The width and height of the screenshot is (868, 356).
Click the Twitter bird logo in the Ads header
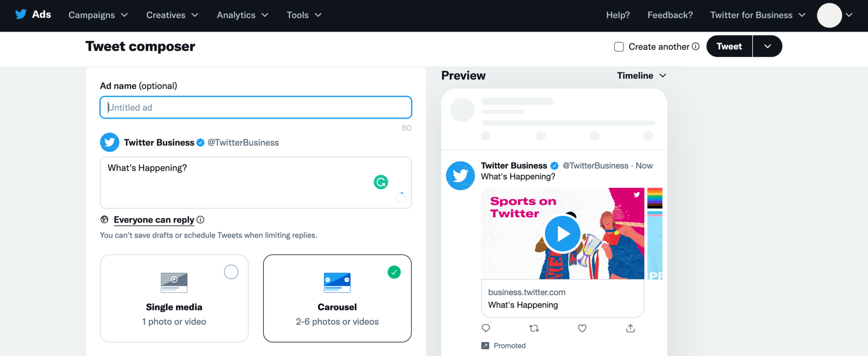(x=21, y=14)
